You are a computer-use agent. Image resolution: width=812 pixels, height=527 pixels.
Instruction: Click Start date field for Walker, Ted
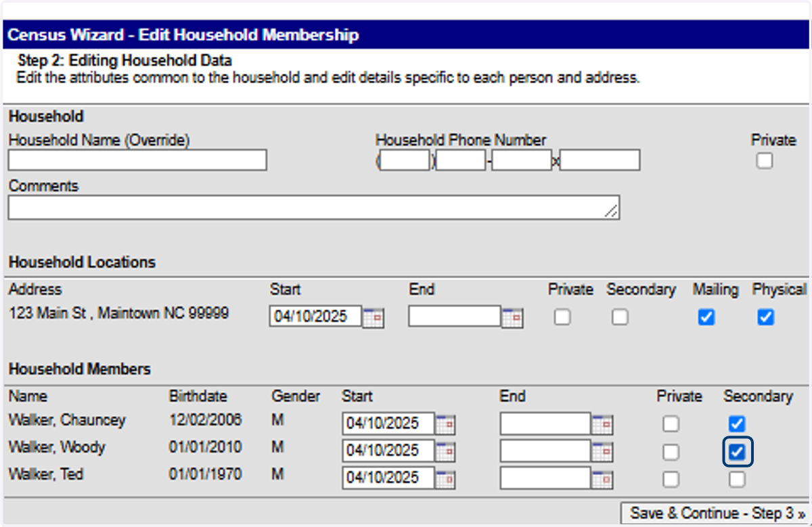[x=388, y=478]
